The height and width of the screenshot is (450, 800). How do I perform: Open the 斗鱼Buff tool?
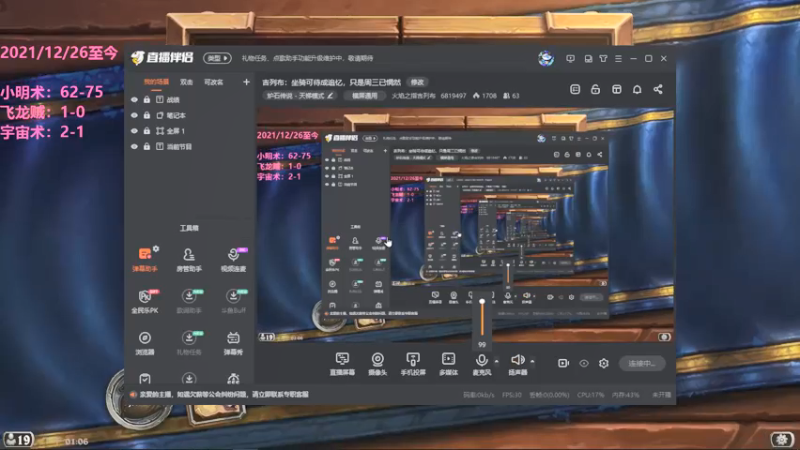pyautogui.click(x=233, y=301)
